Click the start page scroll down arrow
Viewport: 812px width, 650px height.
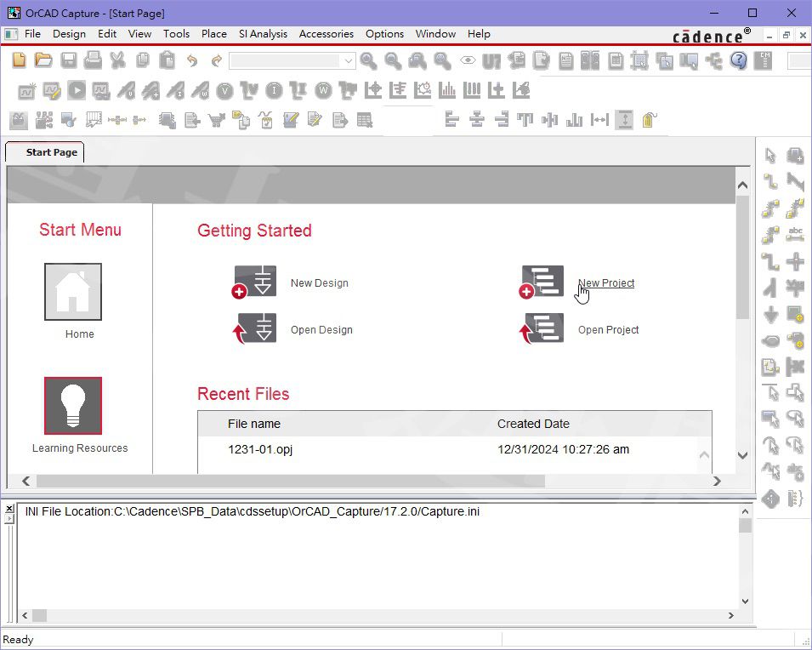(x=742, y=455)
